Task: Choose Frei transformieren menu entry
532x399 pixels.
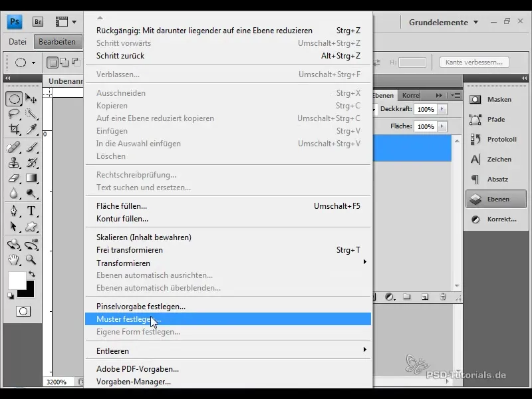Action: (228, 250)
